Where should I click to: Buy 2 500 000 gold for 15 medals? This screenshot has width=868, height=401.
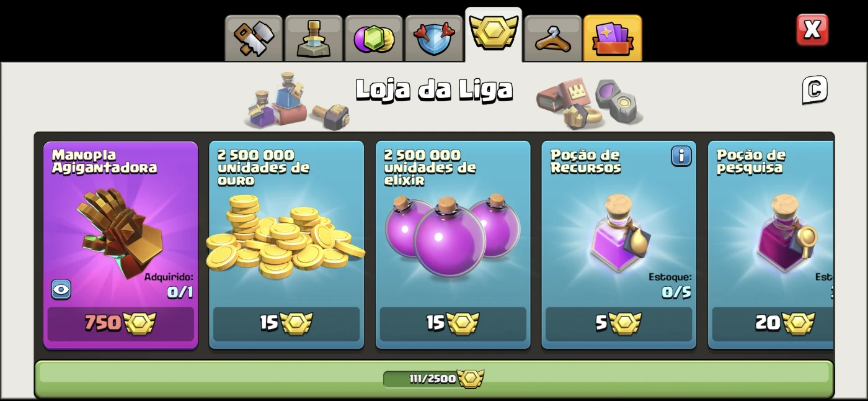coord(286,323)
